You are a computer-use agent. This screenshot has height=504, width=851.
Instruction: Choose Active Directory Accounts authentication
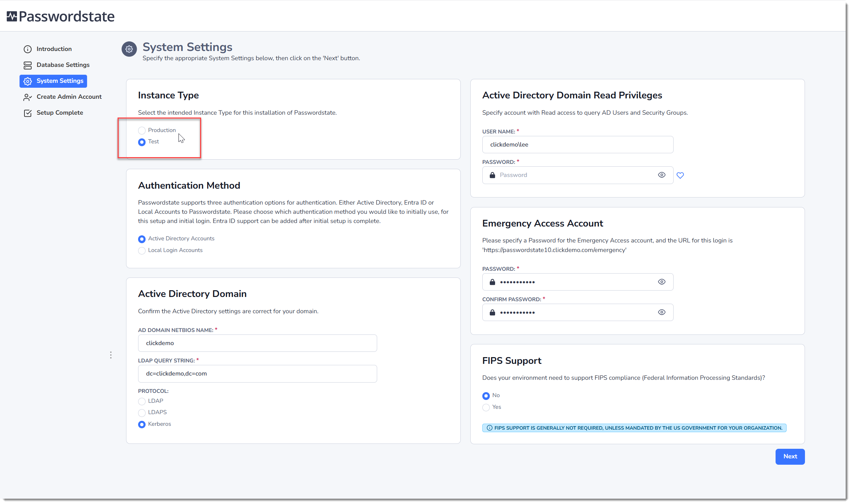142,239
